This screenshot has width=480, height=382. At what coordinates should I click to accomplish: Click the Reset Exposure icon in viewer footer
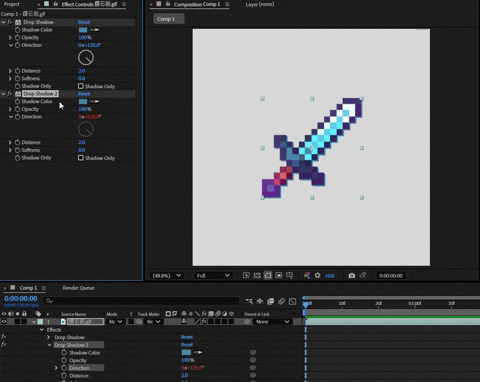coord(318,275)
